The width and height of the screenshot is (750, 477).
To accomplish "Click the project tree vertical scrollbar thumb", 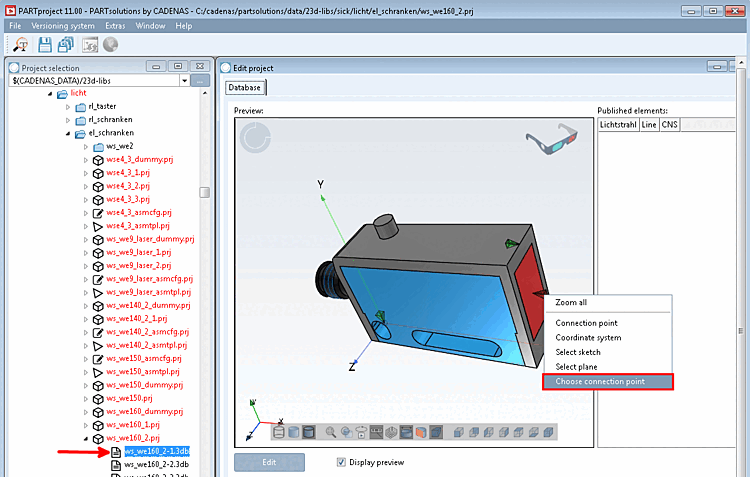I will (205, 192).
